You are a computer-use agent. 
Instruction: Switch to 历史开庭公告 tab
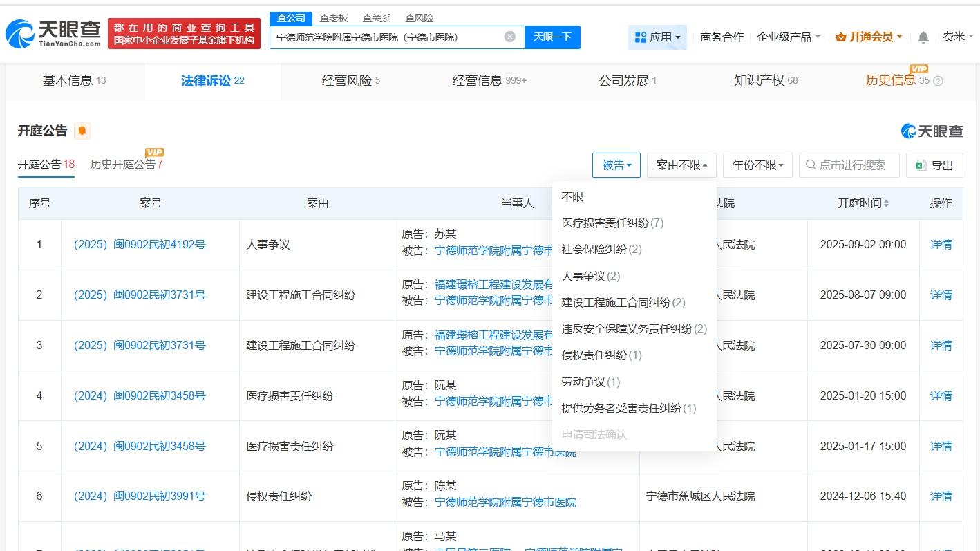click(126, 165)
